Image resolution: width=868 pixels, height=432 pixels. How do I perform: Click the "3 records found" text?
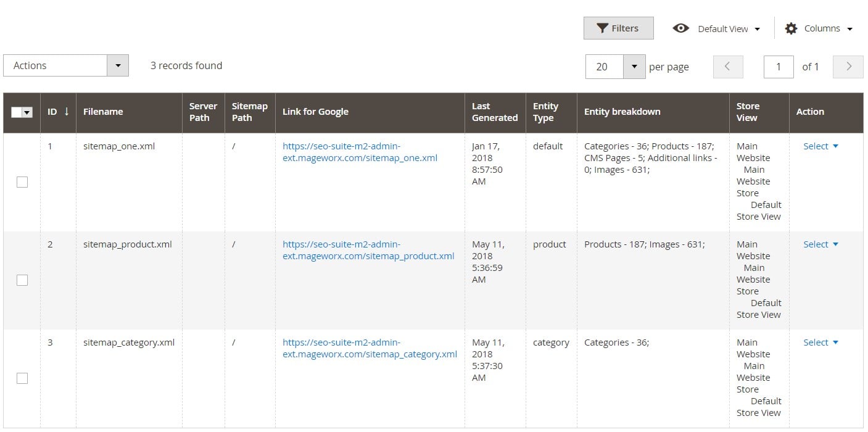click(x=186, y=65)
